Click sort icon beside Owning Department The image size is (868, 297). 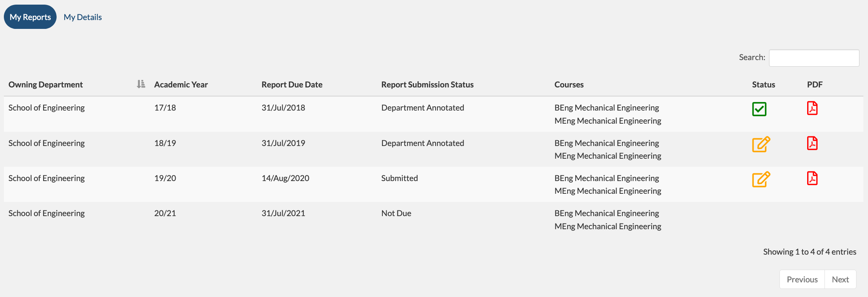[x=141, y=84]
